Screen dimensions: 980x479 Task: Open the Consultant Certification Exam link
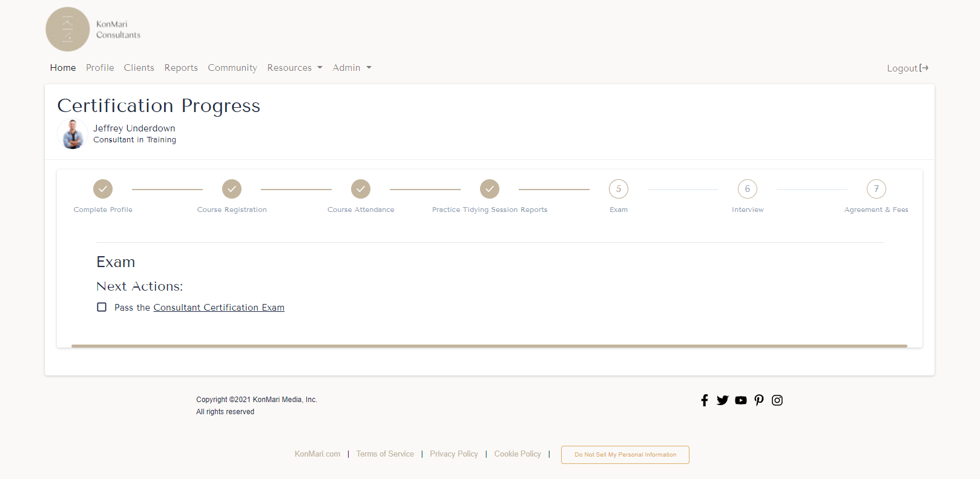point(219,308)
